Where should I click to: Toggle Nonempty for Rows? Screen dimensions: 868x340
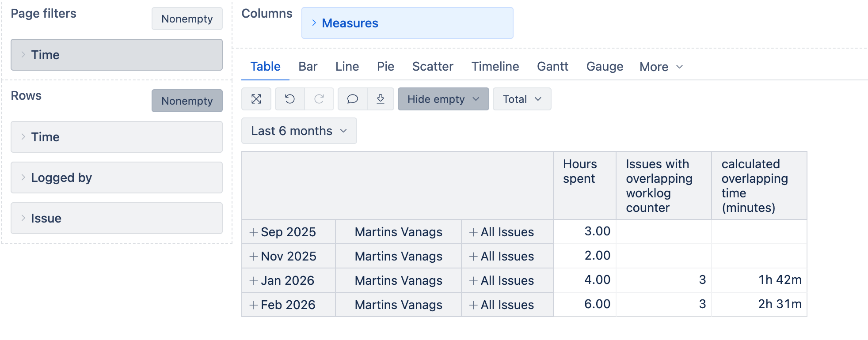[x=187, y=101]
